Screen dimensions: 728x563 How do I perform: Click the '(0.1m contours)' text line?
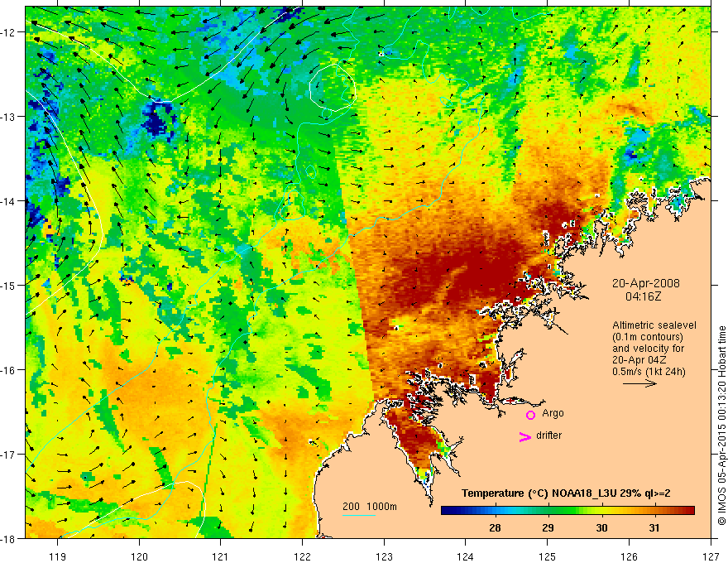[x=648, y=337]
